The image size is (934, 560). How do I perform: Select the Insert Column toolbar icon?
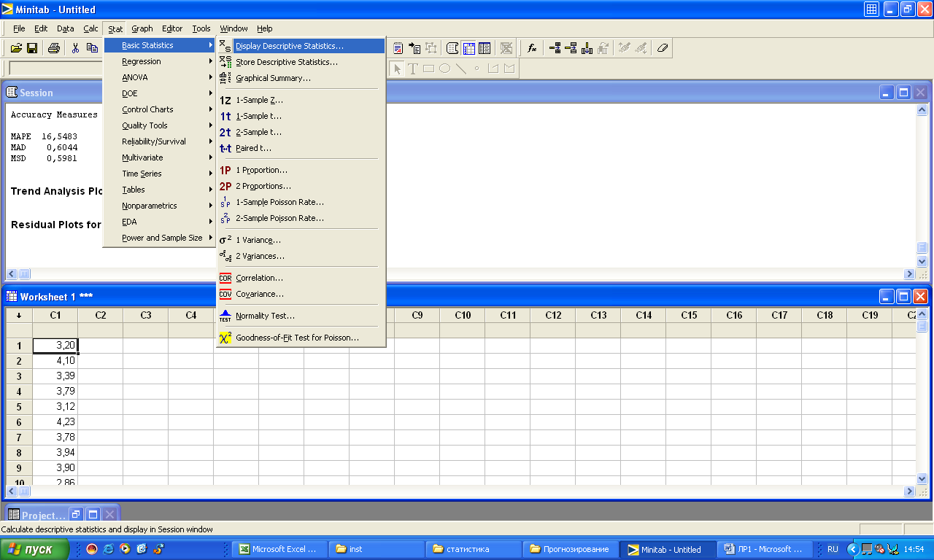[587, 48]
